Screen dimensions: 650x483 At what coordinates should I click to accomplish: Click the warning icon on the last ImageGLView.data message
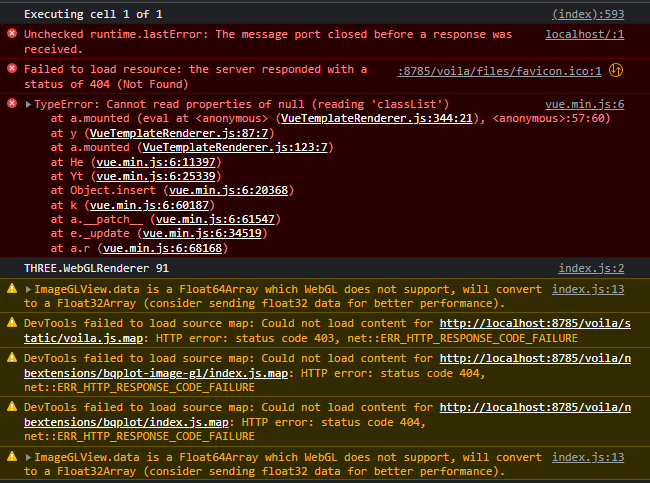[12, 456]
